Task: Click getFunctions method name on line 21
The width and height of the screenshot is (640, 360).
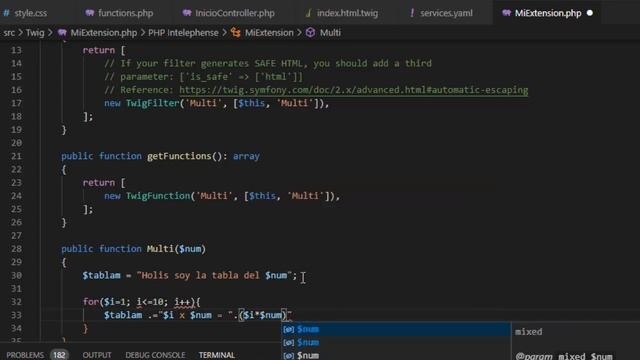Action: click(x=179, y=156)
